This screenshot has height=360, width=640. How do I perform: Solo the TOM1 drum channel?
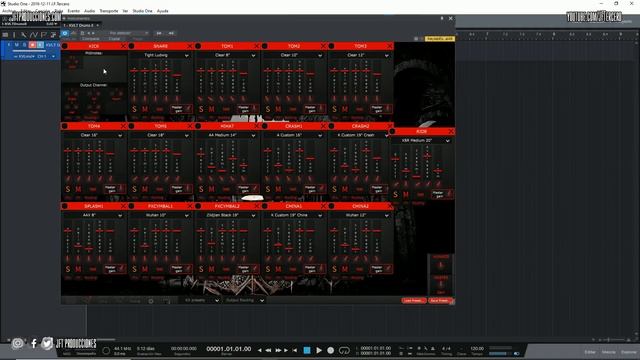201,109
